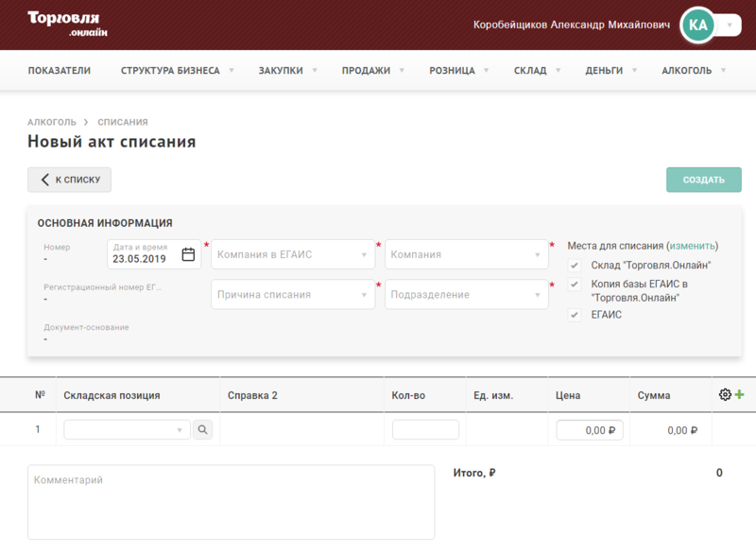This screenshot has width=756, height=553.
Task: Toggle the ЕГАИС checkbox
Action: click(575, 315)
